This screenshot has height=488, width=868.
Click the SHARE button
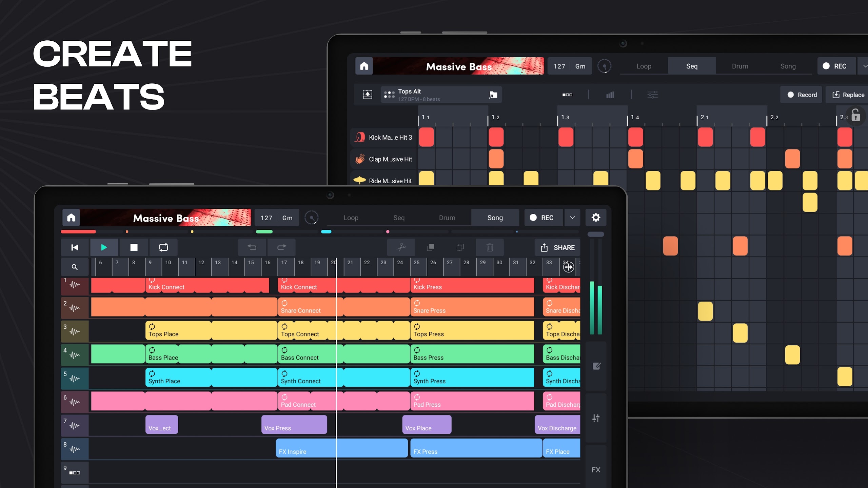click(557, 247)
